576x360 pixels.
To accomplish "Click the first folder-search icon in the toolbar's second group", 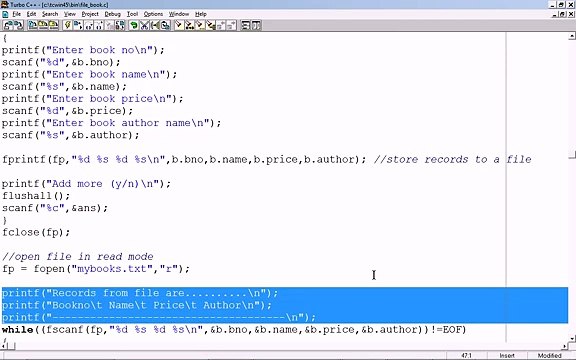I will (33, 25).
